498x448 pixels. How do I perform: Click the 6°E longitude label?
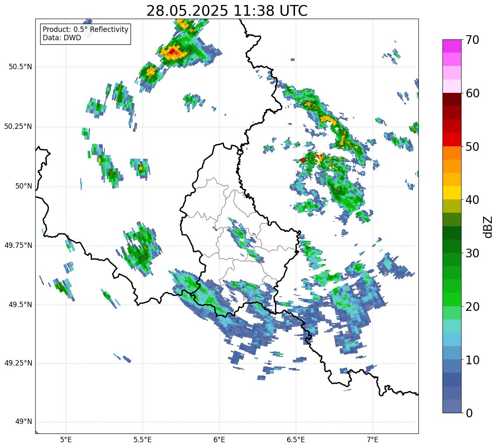[219, 440]
